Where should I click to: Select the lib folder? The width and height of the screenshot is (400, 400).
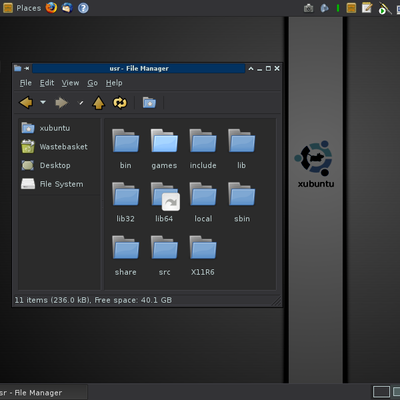tap(242, 149)
